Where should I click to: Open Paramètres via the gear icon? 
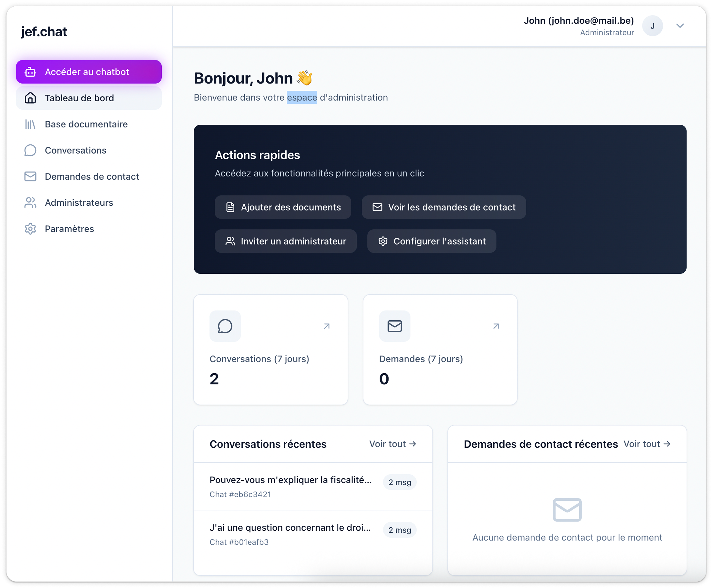pyautogui.click(x=31, y=229)
